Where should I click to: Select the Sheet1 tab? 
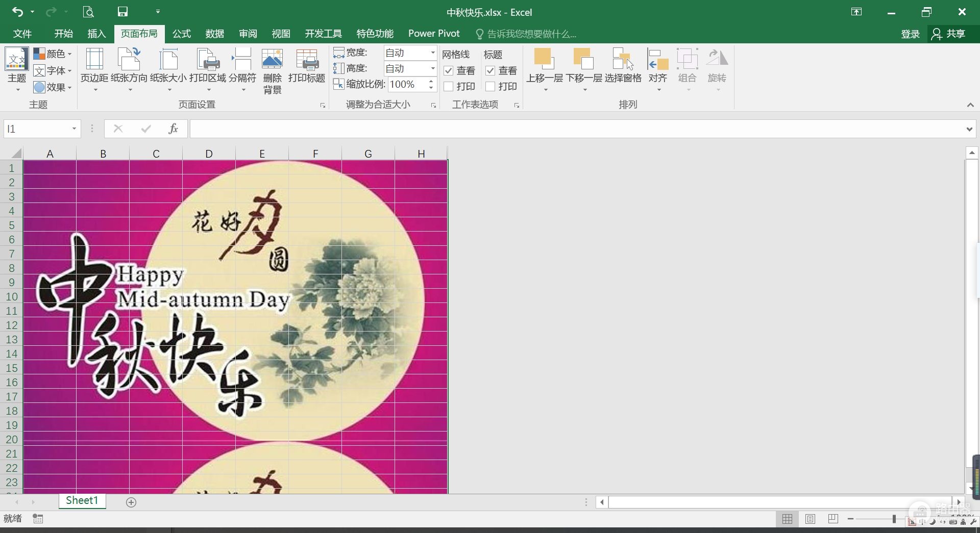click(x=82, y=500)
